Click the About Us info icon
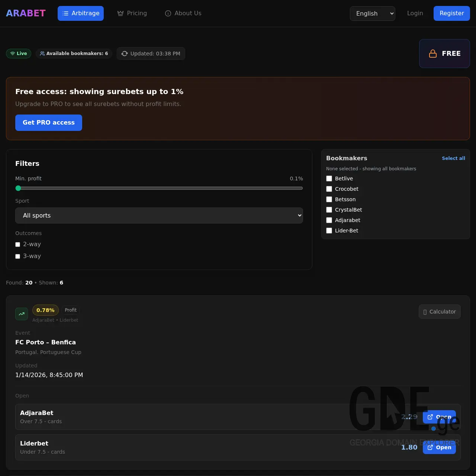The height and width of the screenshot is (476, 476). click(168, 13)
